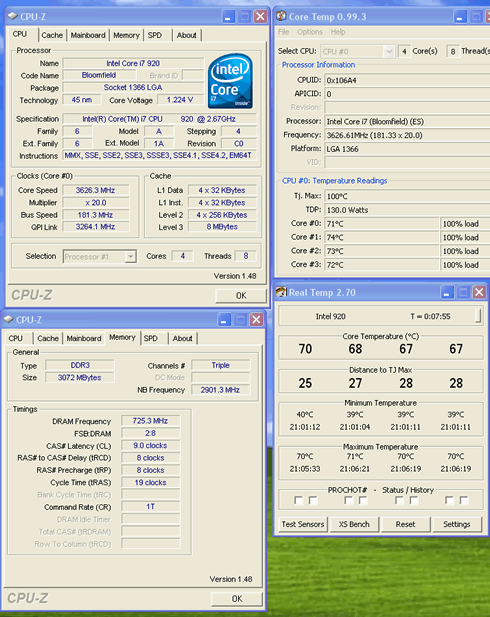Click the Real Temp app icon in title bar
Image resolution: width=490 pixels, height=617 pixels.
click(x=281, y=292)
